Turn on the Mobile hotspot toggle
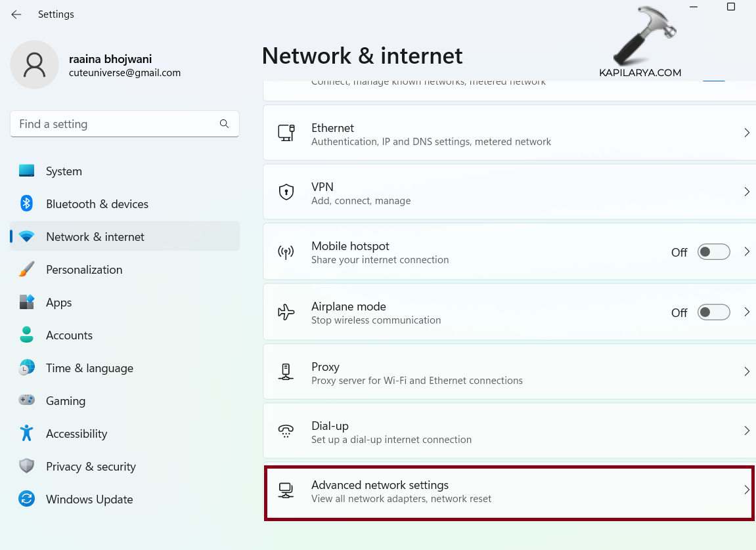The image size is (756, 550). point(713,252)
